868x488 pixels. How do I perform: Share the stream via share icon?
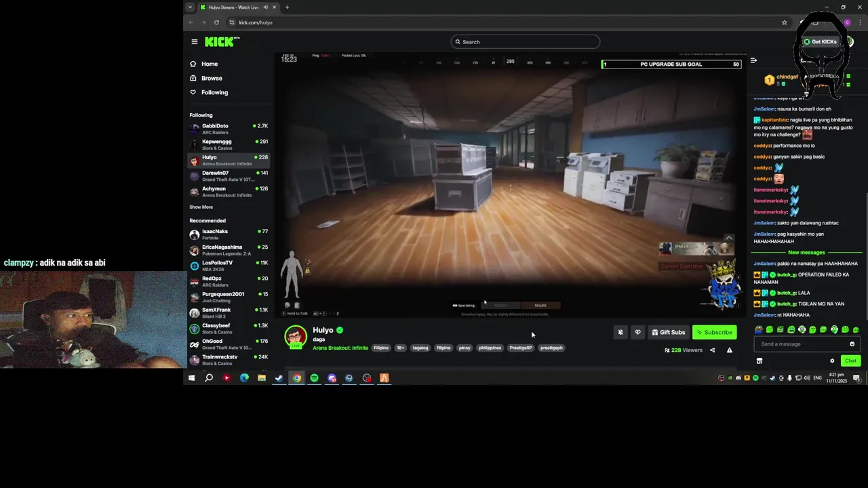pyautogui.click(x=712, y=350)
